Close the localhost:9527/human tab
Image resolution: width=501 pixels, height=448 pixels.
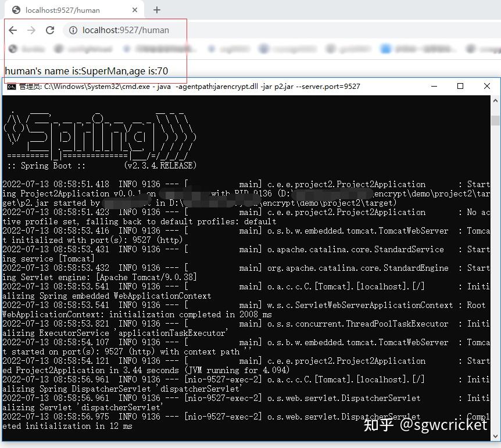coord(135,10)
